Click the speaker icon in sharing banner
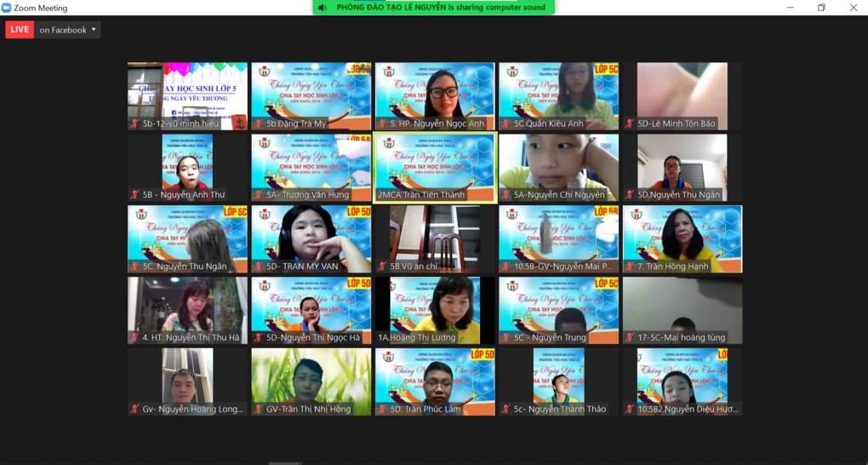This screenshot has height=465, width=868. coord(323,8)
